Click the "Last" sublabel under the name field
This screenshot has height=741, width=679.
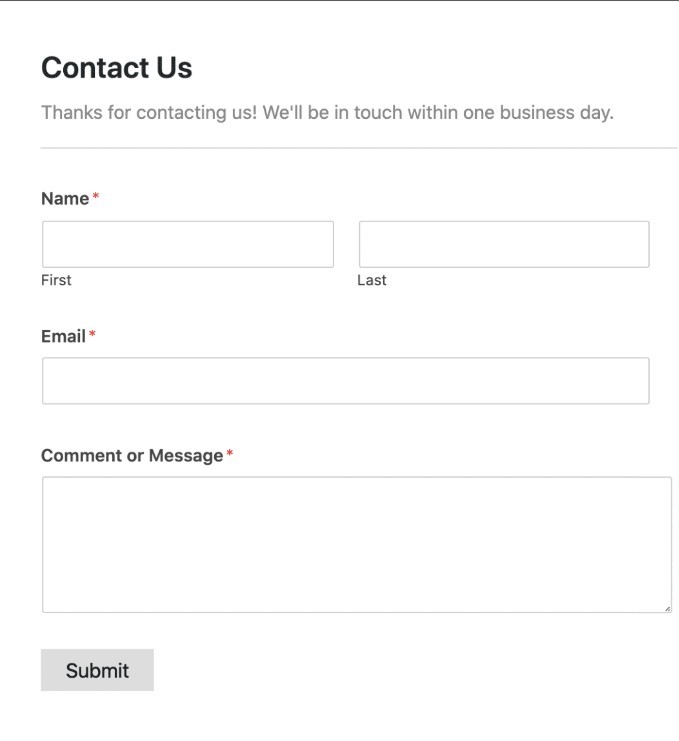372,280
